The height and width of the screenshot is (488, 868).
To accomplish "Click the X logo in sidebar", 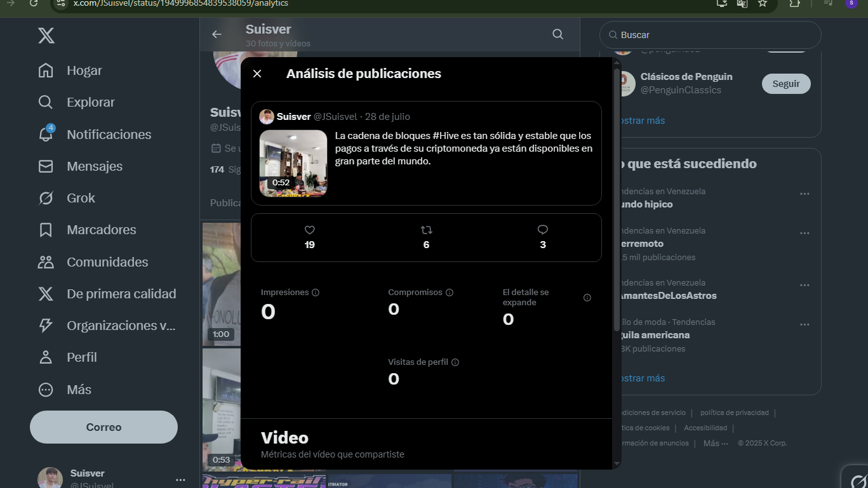I will click(x=46, y=36).
